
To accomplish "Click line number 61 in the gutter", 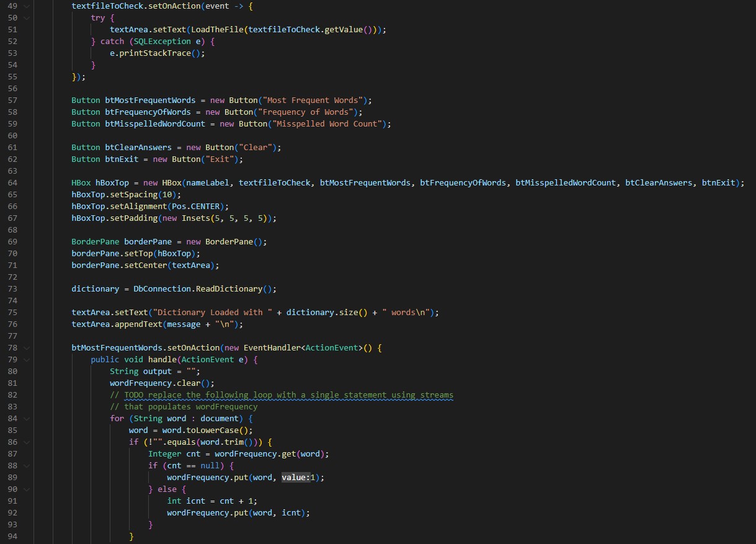I will pyautogui.click(x=12, y=148).
